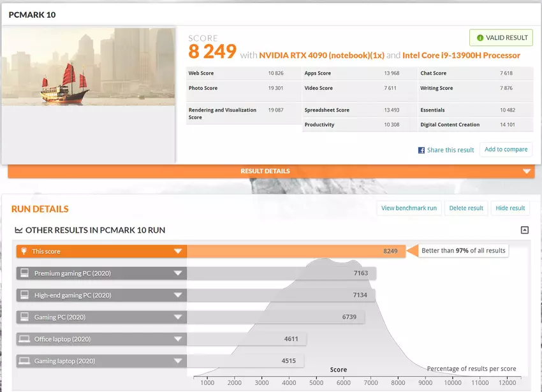Click the junk boat benchmark thumbnail image
This screenshot has height=392, width=542.
click(88, 66)
